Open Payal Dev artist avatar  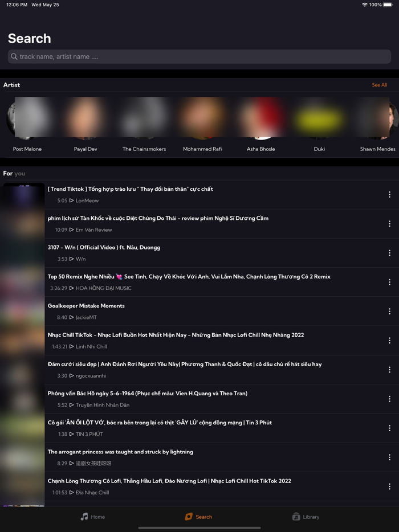(85, 118)
